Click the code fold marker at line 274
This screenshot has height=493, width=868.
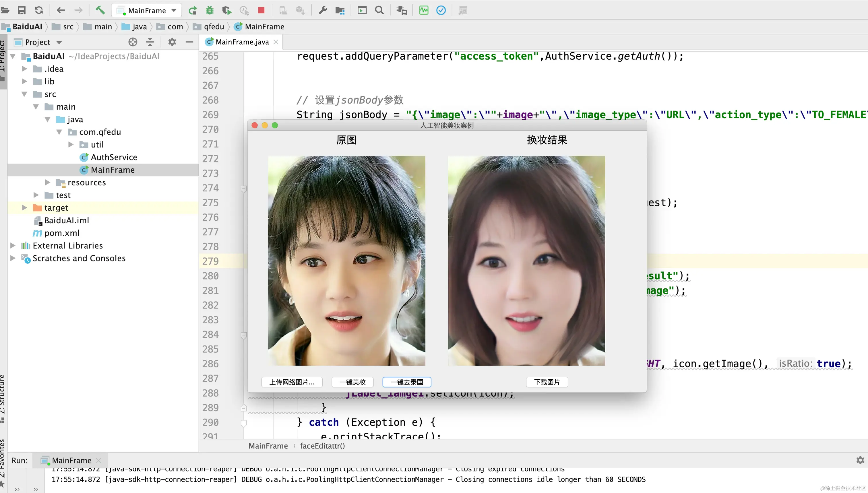pyautogui.click(x=243, y=188)
